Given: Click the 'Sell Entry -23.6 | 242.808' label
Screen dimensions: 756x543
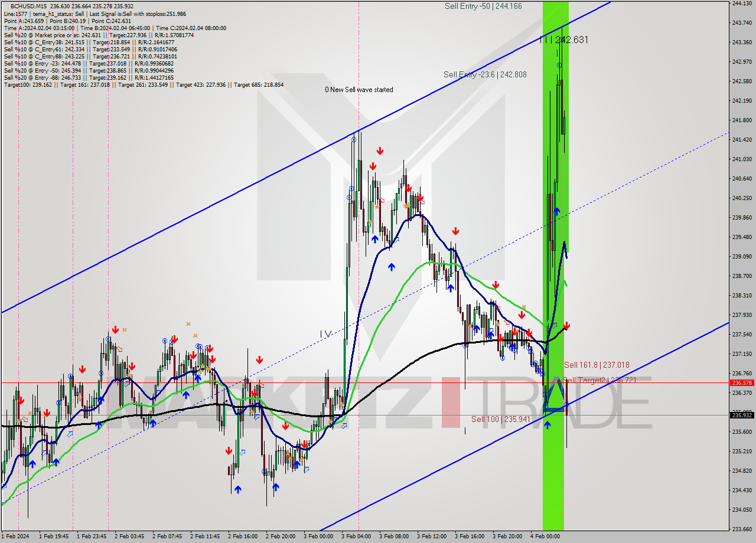Looking at the screenshot, I should [485, 74].
